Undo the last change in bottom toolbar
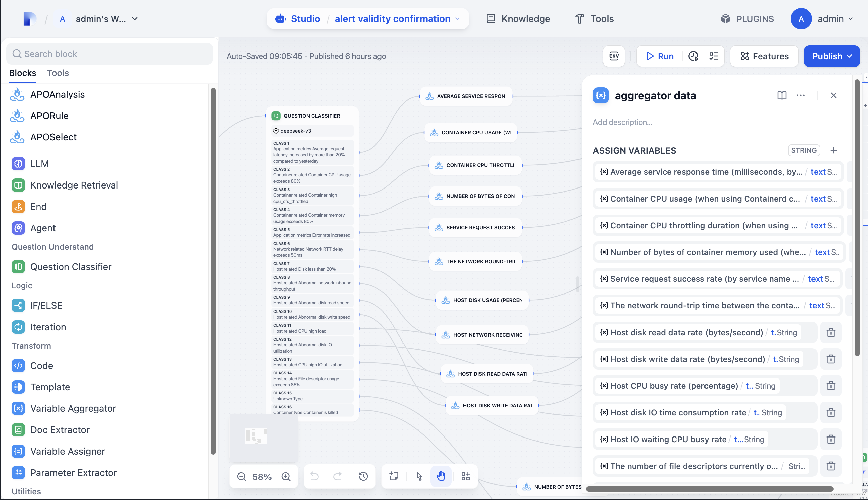This screenshot has height=500, width=868. (x=315, y=476)
